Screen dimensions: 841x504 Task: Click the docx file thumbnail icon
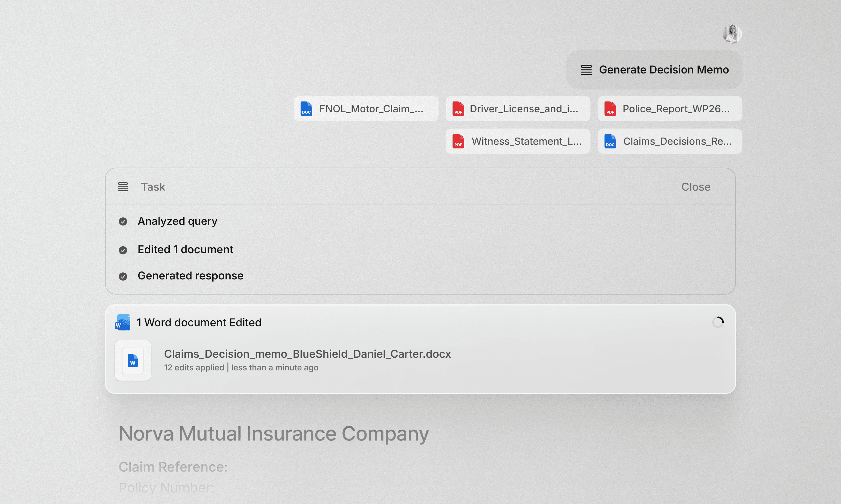click(133, 360)
